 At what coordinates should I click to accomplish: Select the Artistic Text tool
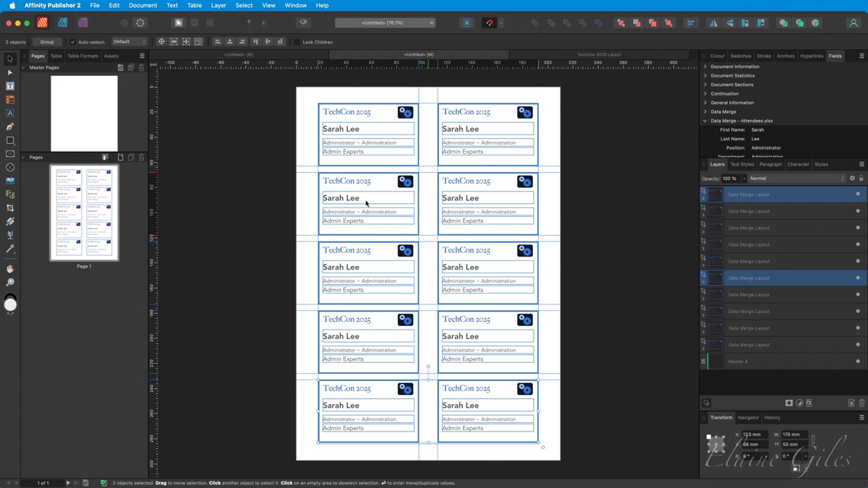[x=10, y=114]
